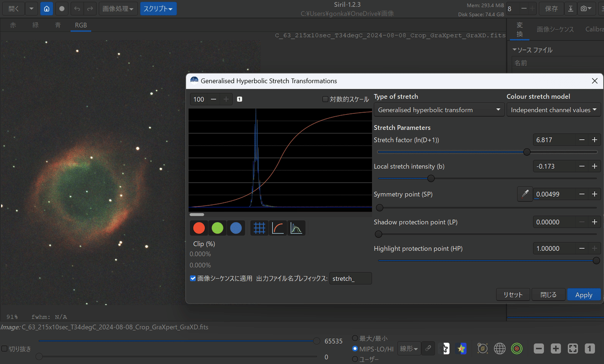Image resolution: width=604 pixels, height=364 pixels.
Task: Click the redo arrow icon
Action: point(90,9)
